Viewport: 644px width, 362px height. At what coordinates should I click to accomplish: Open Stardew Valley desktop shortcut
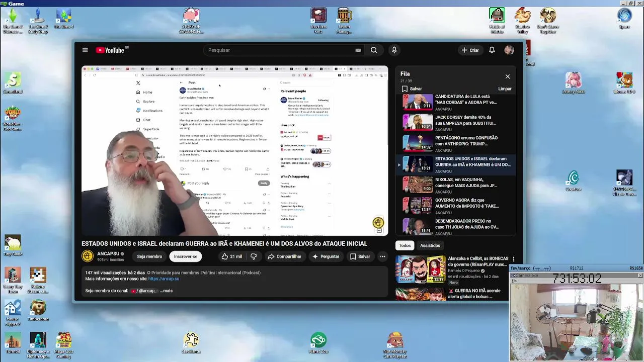tap(523, 21)
